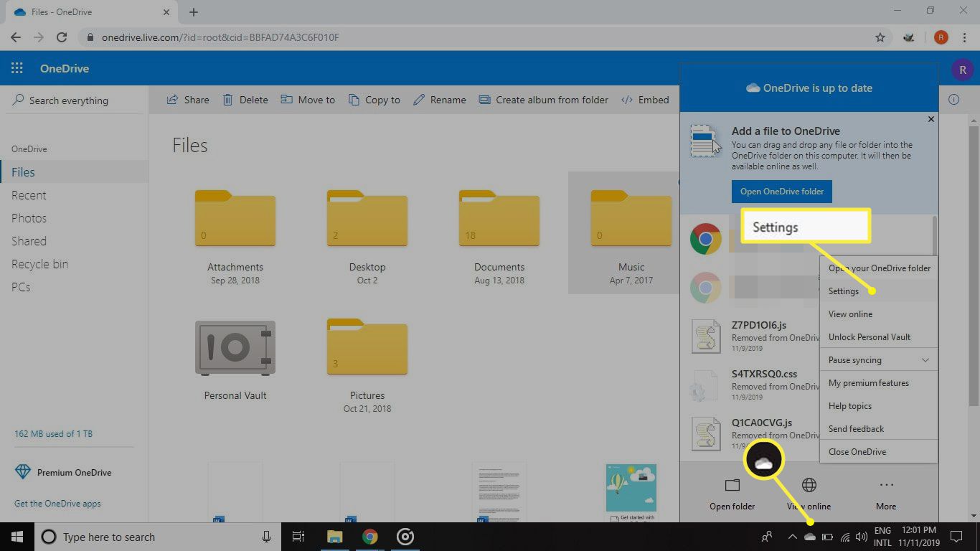Select the Music folder

click(x=624, y=233)
